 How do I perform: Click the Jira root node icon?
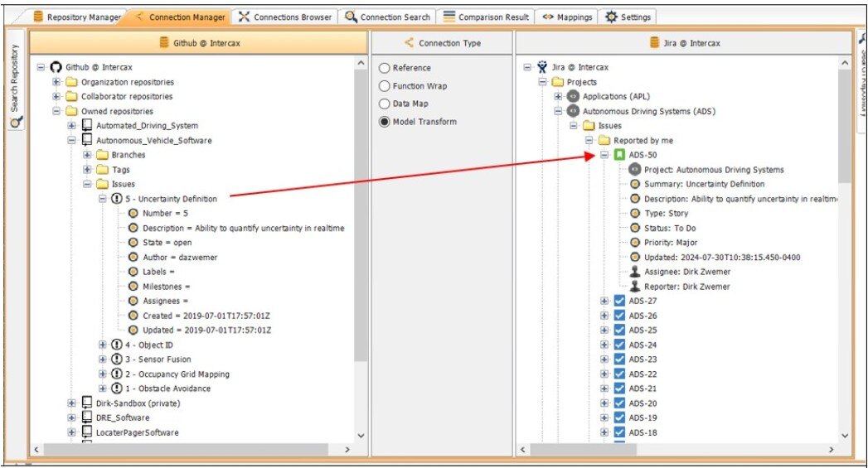click(x=542, y=67)
